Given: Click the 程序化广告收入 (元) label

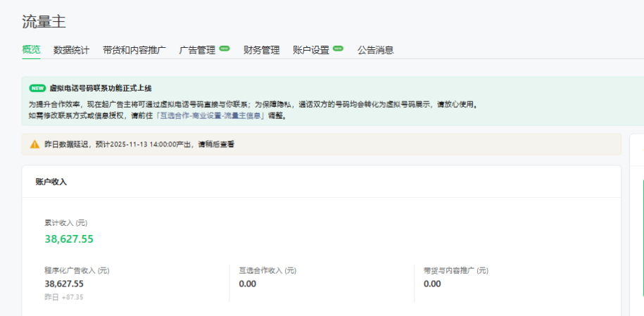Looking at the screenshot, I should pyautogui.click(x=77, y=270).
